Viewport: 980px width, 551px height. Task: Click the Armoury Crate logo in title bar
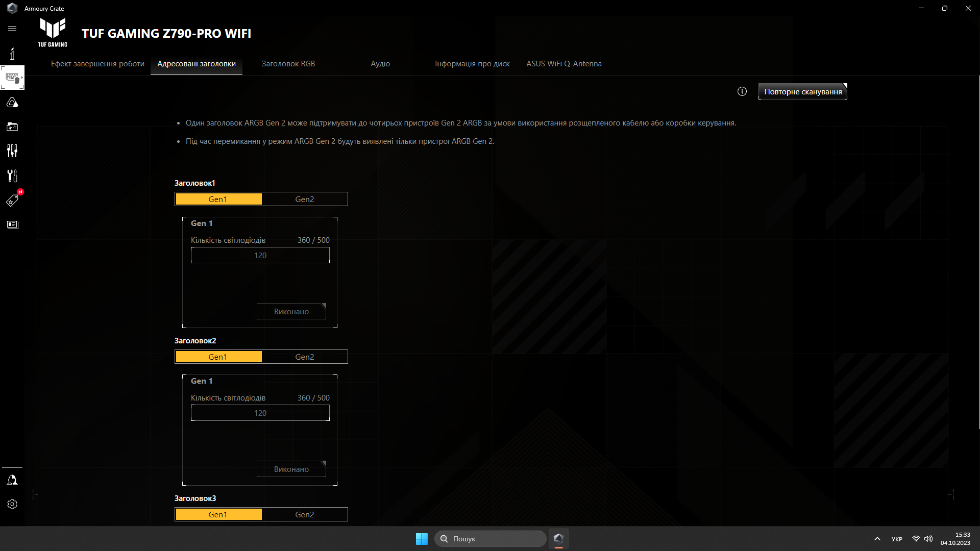(x=12, y=8)
